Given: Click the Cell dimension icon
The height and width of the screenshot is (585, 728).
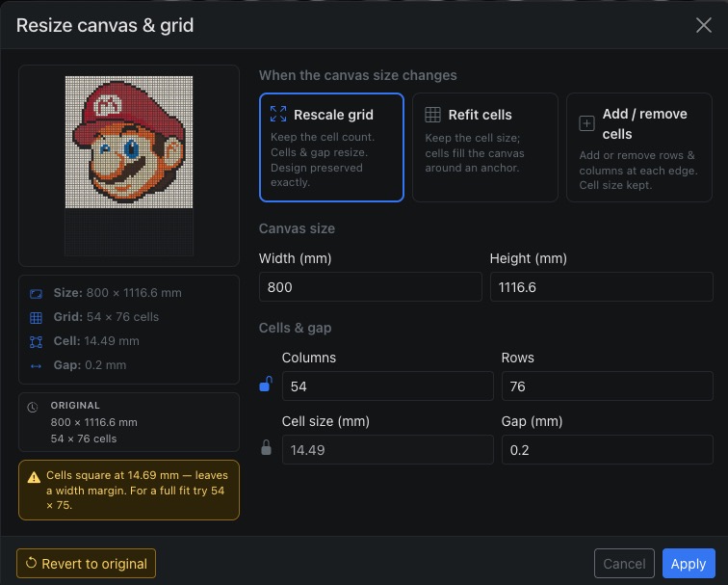Looking at the screenshot, I should coord(36,342).
